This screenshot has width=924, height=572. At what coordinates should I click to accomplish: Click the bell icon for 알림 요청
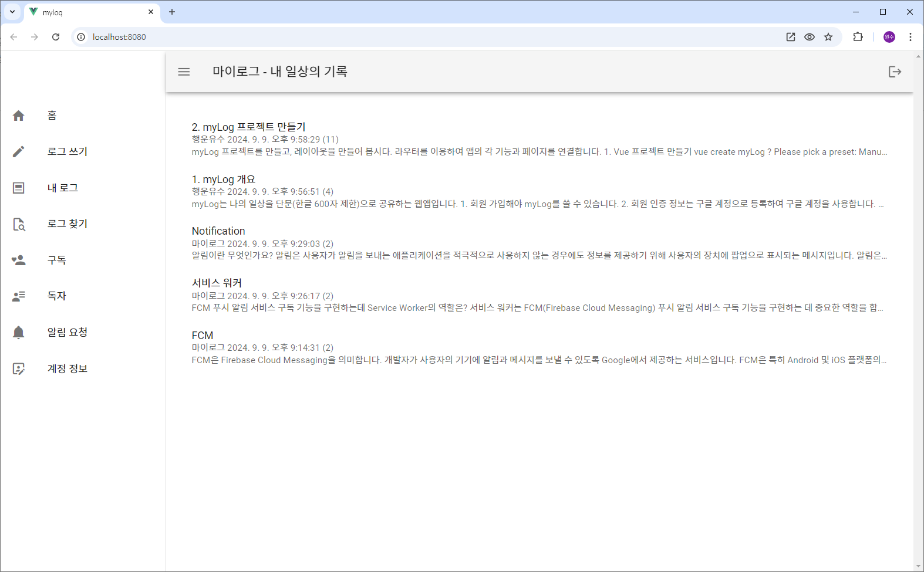coord(19,333)
